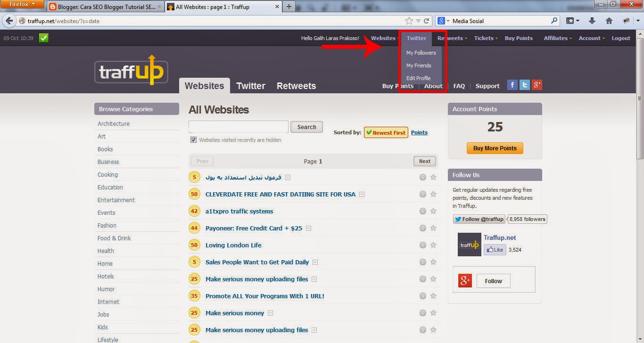Open info icon for a1txpro traffic systems
644x343 pixels.
coord(423,211)
